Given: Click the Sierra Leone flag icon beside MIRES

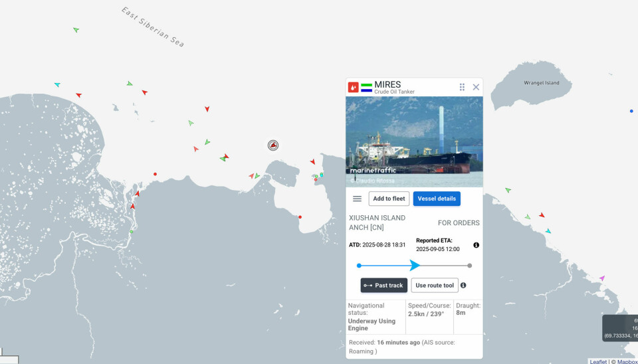Looking at the screenshot, I should 366,88.
